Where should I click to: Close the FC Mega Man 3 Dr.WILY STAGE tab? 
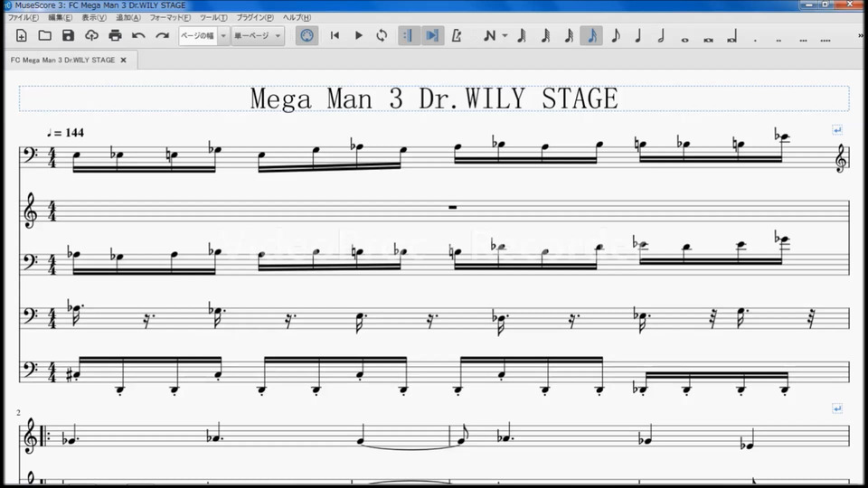(x=124, y=60)
